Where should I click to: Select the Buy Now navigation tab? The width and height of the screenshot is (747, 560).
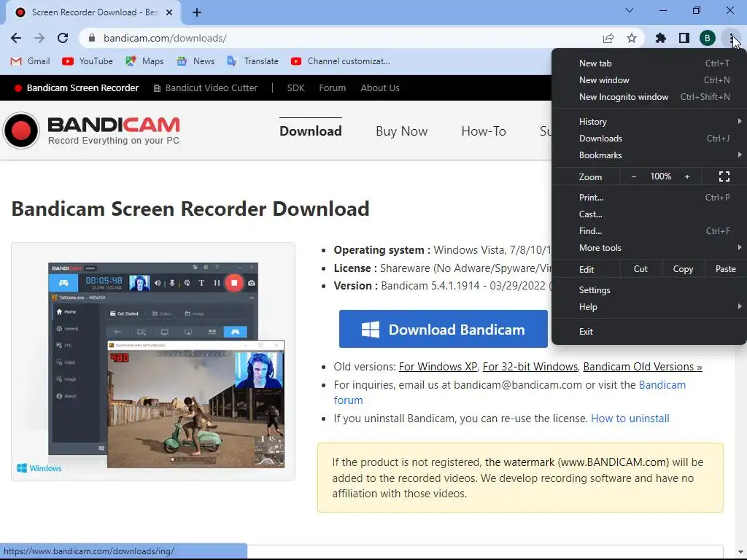point(402,131)
